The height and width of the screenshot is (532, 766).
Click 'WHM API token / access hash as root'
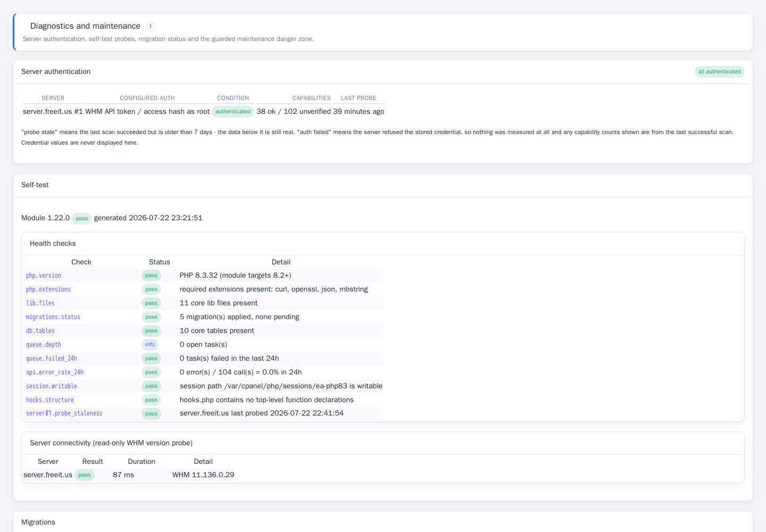point(147,112)
